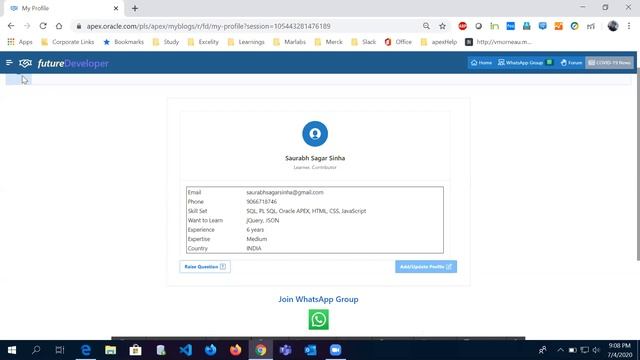Click the profile avatar image
640x360 pixels.
[315, 133]
